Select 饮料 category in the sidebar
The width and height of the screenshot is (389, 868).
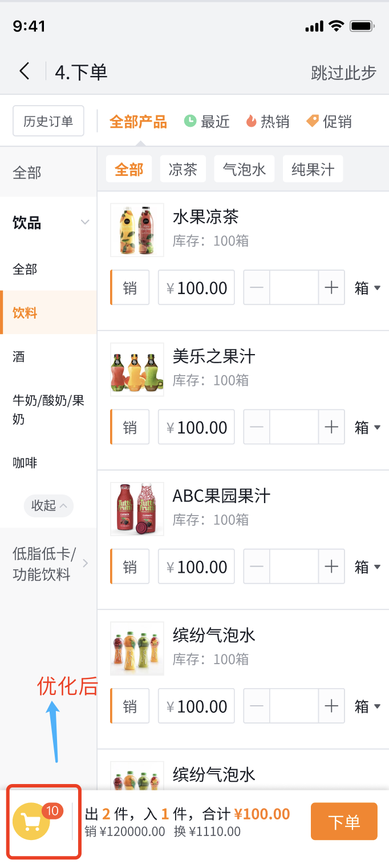coord(26,312)
